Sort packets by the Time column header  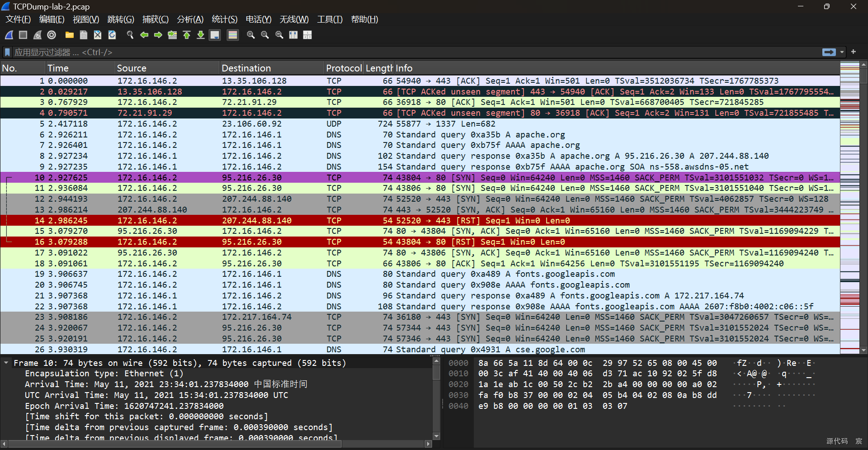coord(80,68)
